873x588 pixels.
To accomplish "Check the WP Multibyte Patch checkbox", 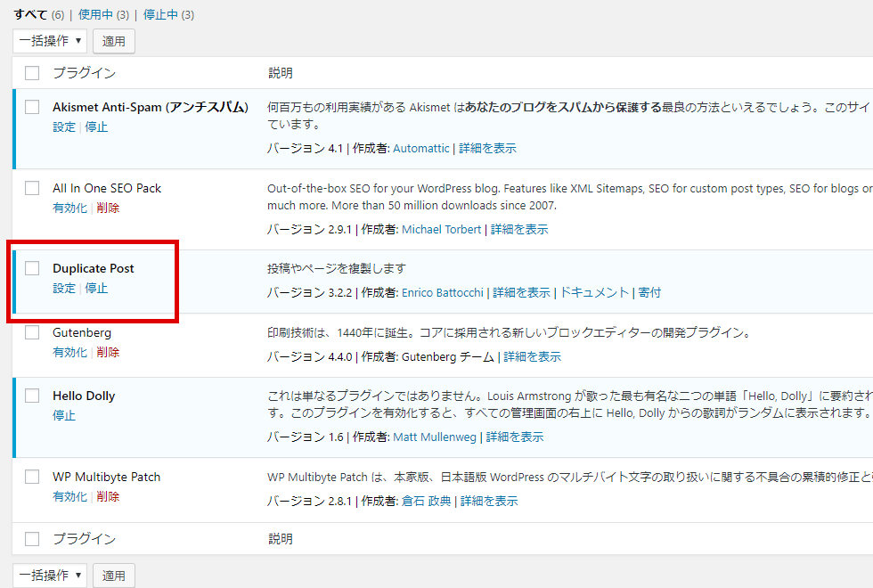I will tap(32, 477).
